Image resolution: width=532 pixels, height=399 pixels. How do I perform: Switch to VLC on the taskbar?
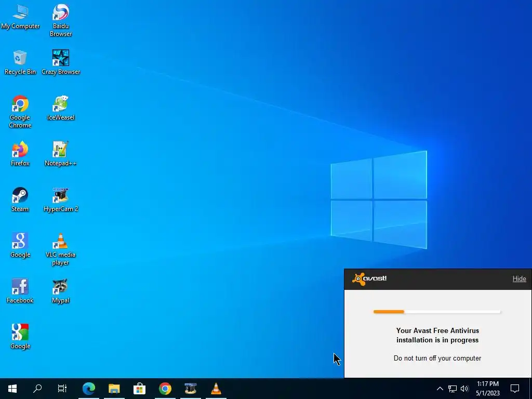pos(216,389)
